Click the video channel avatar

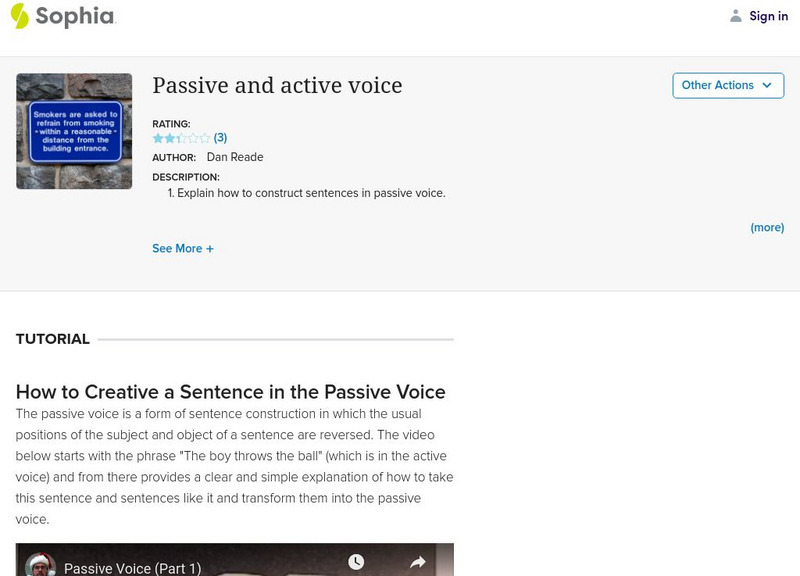(x=40, y=565)
